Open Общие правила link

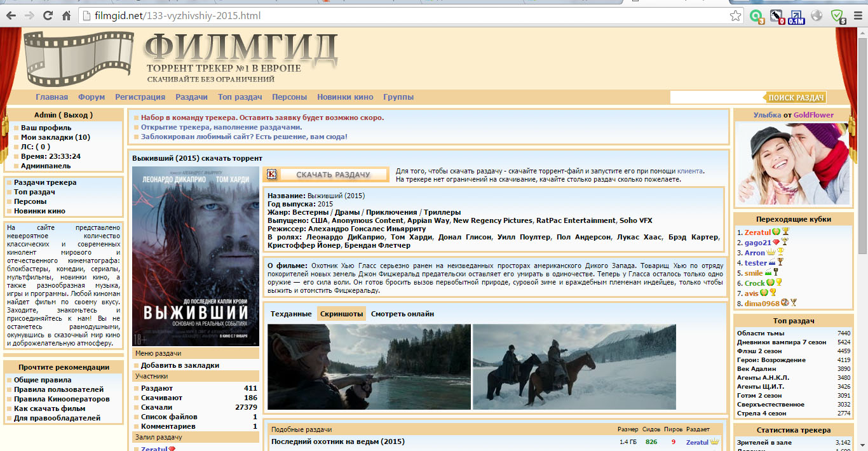coord(43,380)
